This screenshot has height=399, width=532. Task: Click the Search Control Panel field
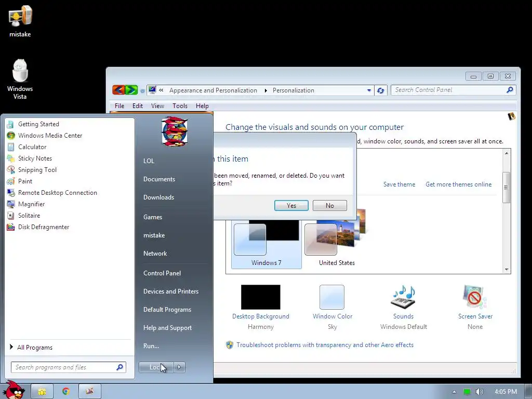click(453, 90)
